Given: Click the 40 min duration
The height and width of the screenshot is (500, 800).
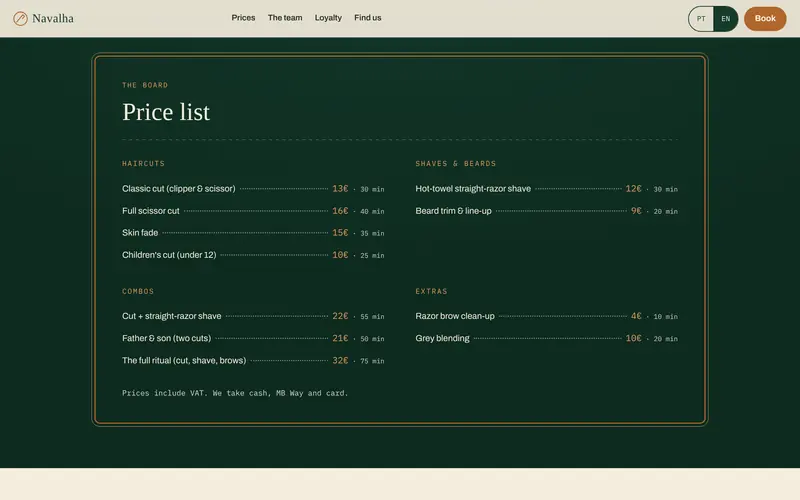Looking at the screenshot, I should (x=372, y=211).
